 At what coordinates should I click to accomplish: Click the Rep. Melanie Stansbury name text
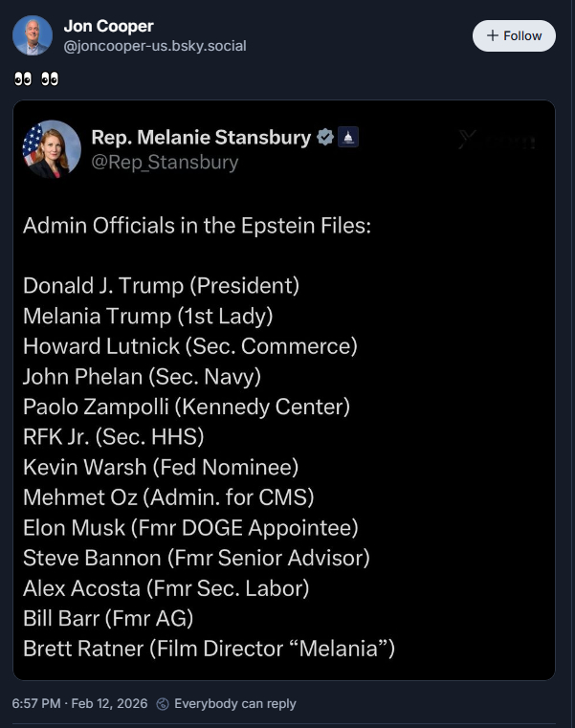tap(201, 138)
